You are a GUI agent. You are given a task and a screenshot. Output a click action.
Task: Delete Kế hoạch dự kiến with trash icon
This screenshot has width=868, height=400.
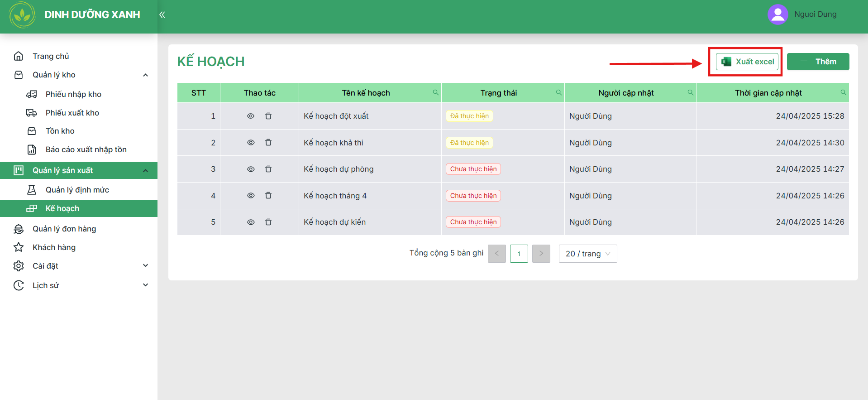point(268,222)
